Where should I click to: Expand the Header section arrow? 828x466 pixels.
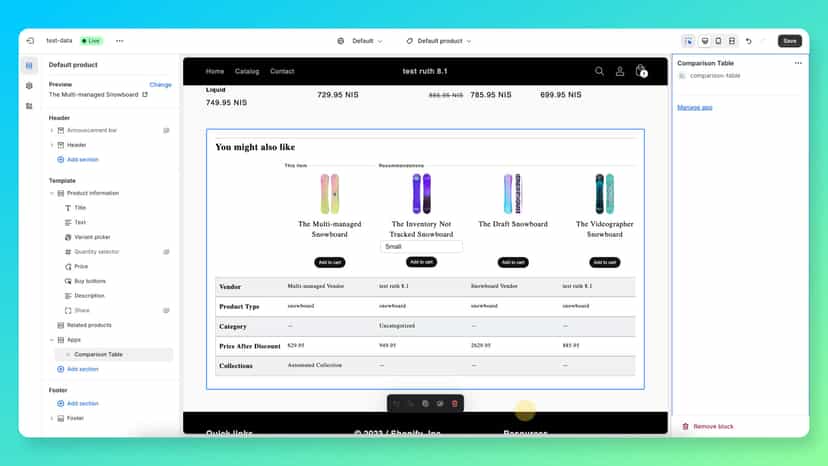point(52,145)
